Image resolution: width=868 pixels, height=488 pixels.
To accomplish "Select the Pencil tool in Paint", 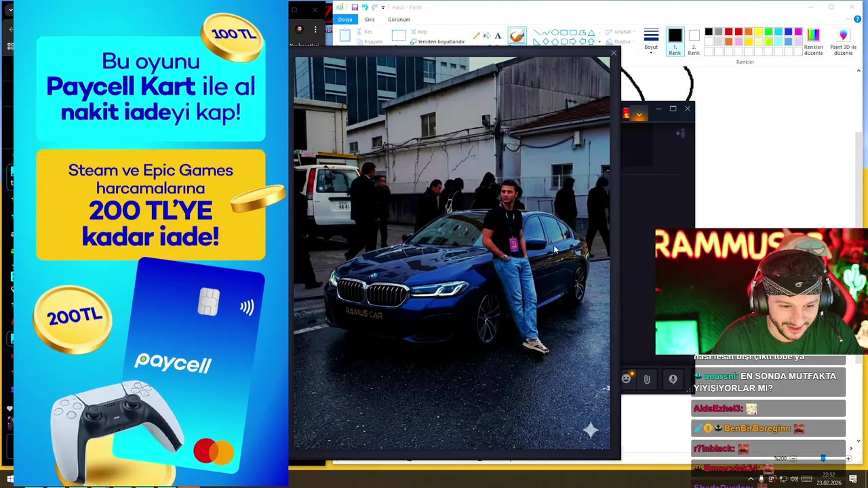I will 477,35.
